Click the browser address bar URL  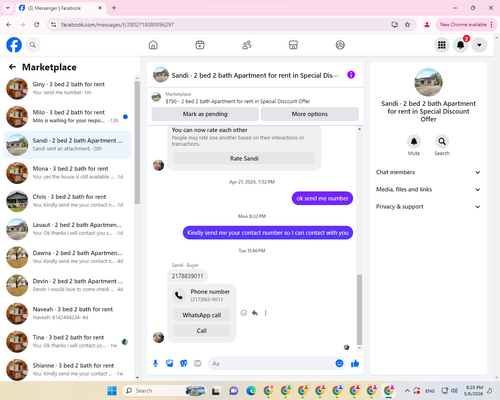117,25
